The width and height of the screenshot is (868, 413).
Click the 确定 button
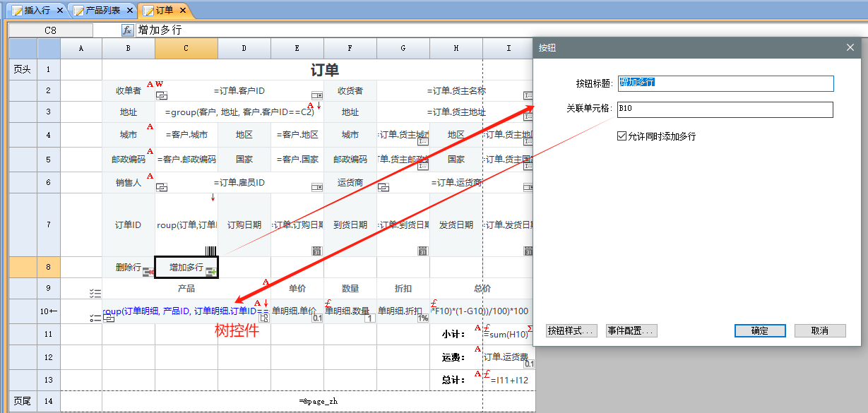[x=760, y=330]
